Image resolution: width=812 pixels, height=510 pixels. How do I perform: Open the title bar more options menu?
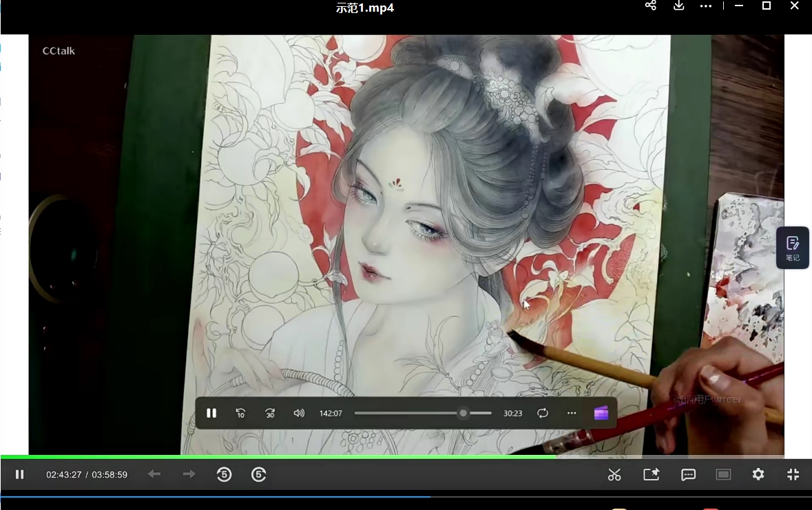(x=706, y=6)
